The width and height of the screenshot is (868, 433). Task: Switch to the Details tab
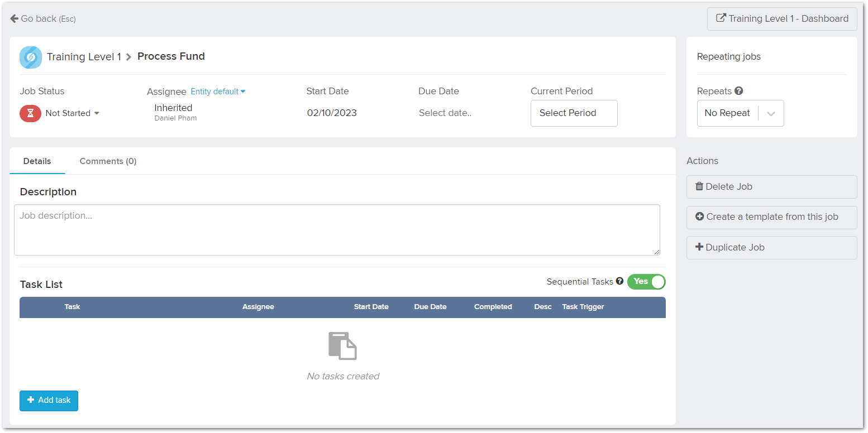tap(37, 161)
